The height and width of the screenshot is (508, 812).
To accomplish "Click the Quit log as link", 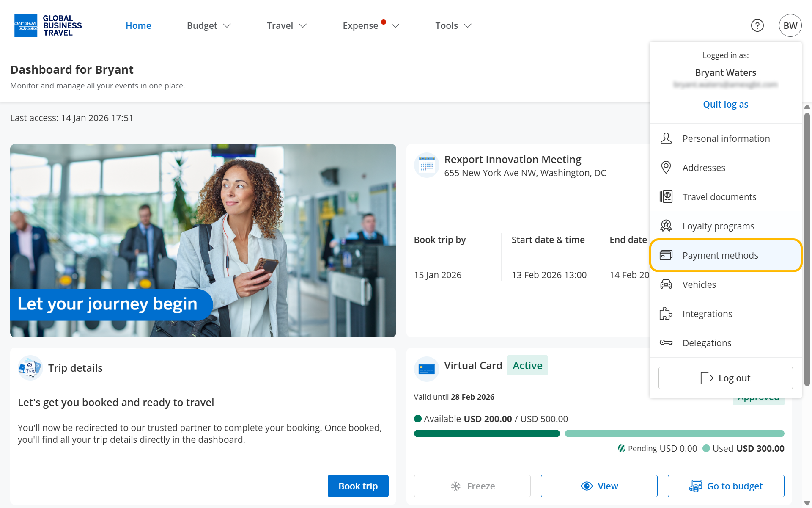I will pos(725,104).
